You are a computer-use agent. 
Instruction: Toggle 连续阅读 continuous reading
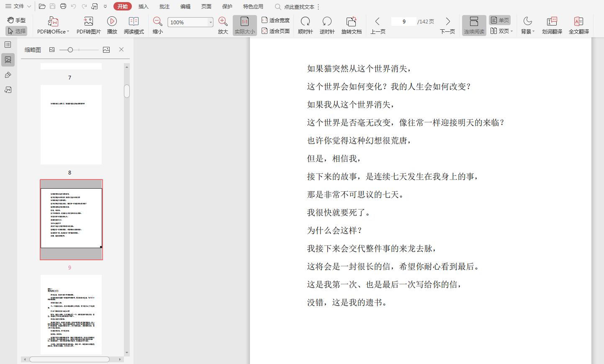pyautogui.click(x=474, y=26)
